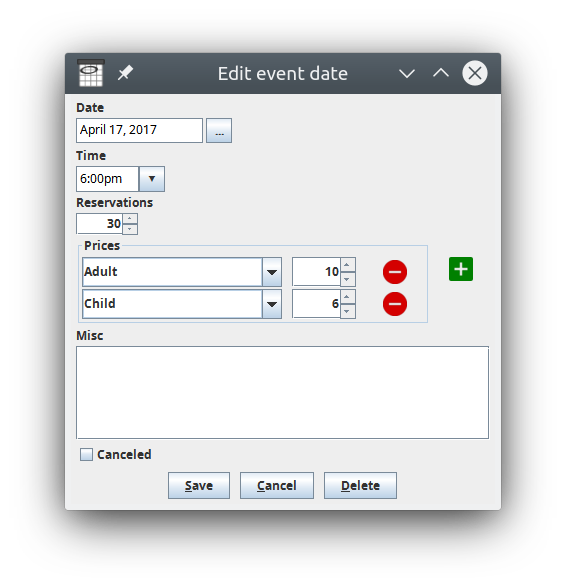The width and height of the screenshot is (566, 587).
Task: Click the calendar app icon in title bar
Action: (91, 73)
